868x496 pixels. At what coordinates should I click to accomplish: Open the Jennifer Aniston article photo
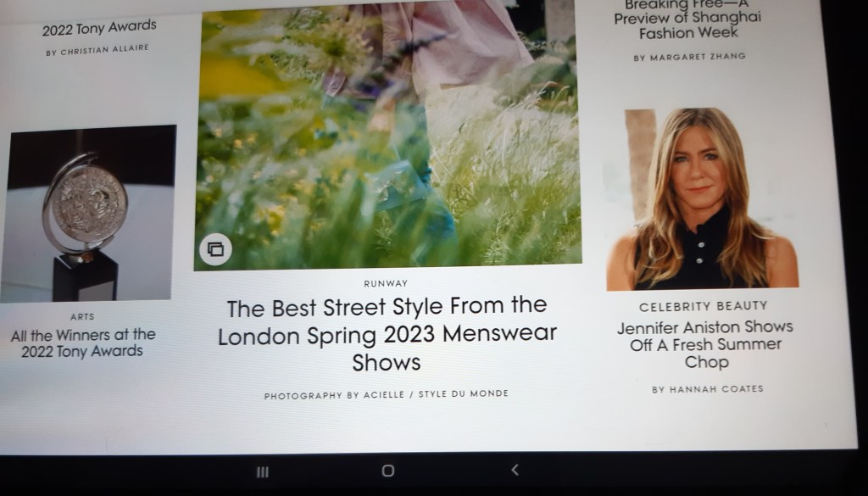[702, 200]
